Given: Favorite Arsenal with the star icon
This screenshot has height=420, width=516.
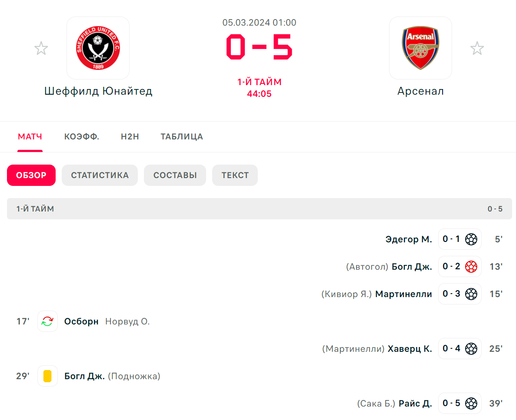Looking at the screenshot, I should coord(477,48).
